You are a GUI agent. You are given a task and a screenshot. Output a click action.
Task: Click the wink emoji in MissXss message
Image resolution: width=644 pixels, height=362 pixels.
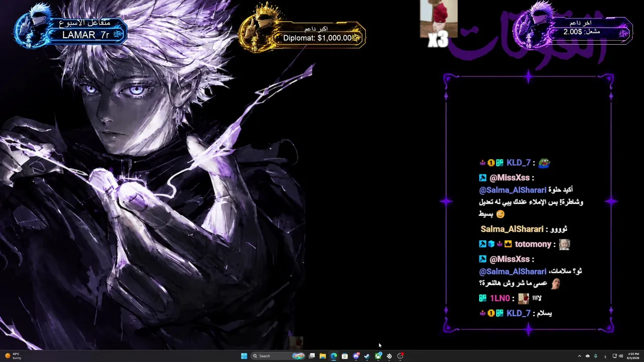click(500, 214)
